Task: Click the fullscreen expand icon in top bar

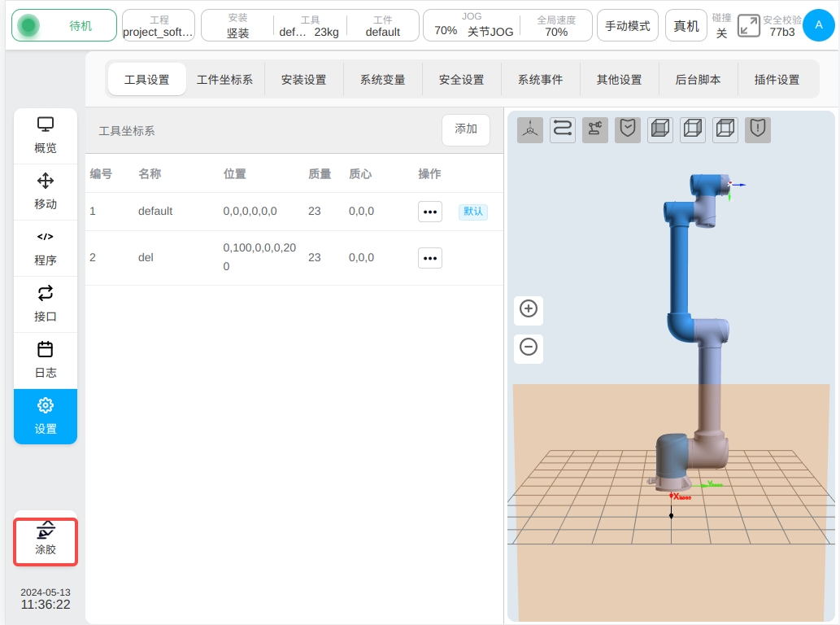Action: click(748, 26)
